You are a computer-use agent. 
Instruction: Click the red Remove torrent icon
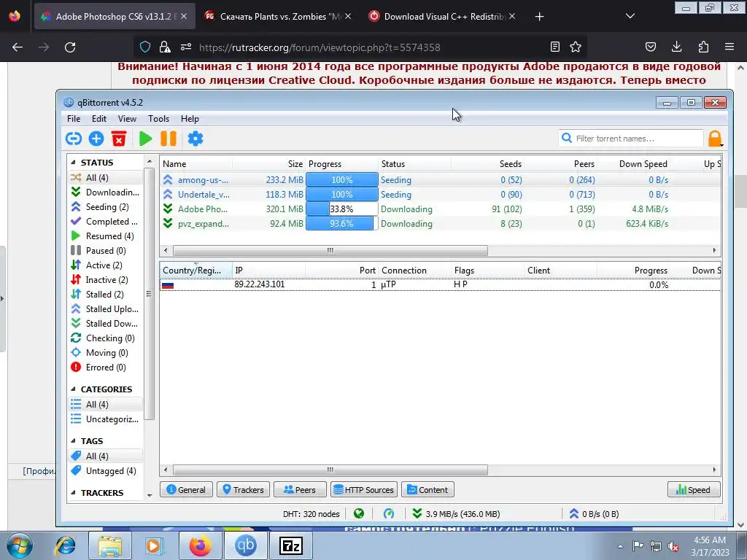[119, 139]
